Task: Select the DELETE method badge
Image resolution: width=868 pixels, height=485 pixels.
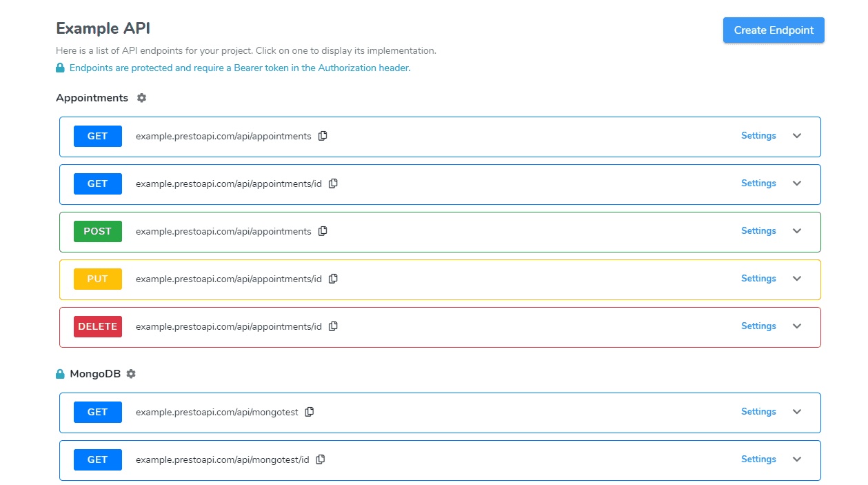Action: click(97, 326)
